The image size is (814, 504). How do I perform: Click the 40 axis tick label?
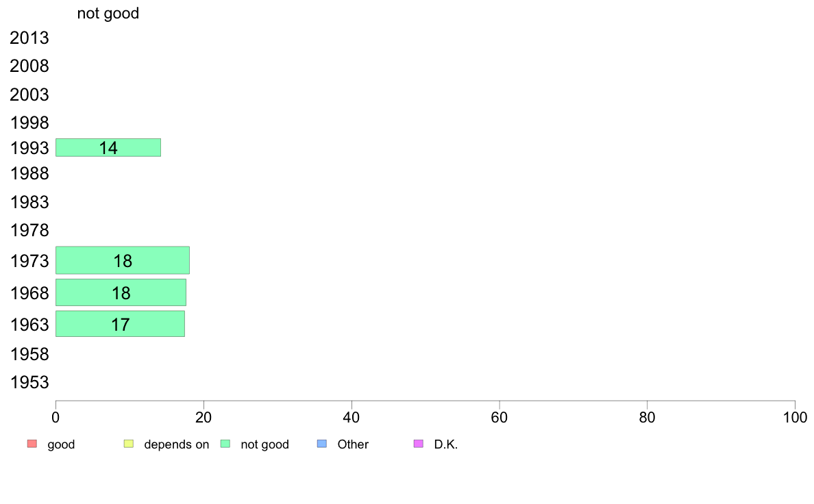tap(351, 417)
